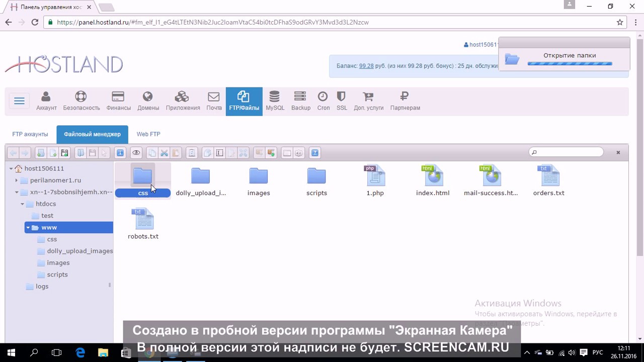Select the dolly_upload_i... folder in file pane
Screen dimensions: 644x362
[x=201, y=182]
